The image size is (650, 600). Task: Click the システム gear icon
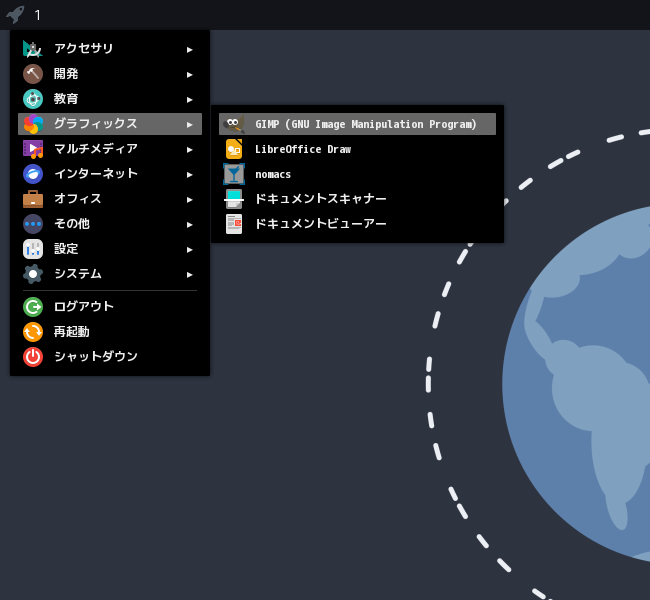[33, 274]
